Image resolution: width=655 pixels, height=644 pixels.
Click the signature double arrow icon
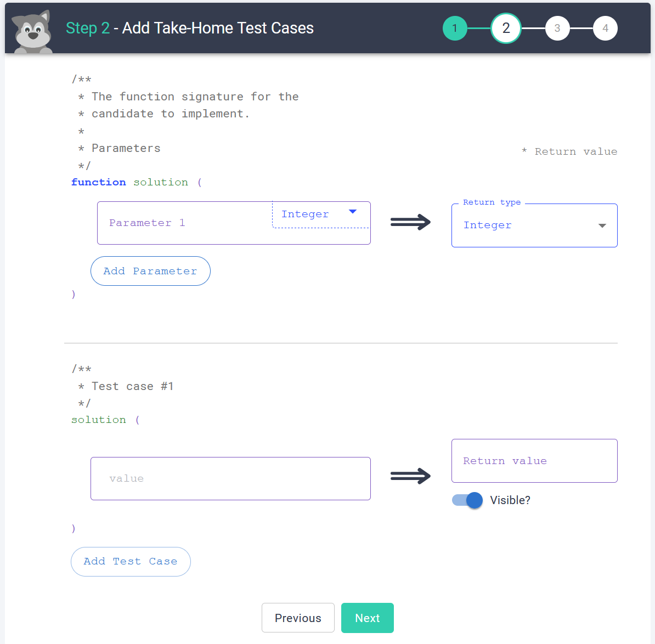[x=410, y=222]
